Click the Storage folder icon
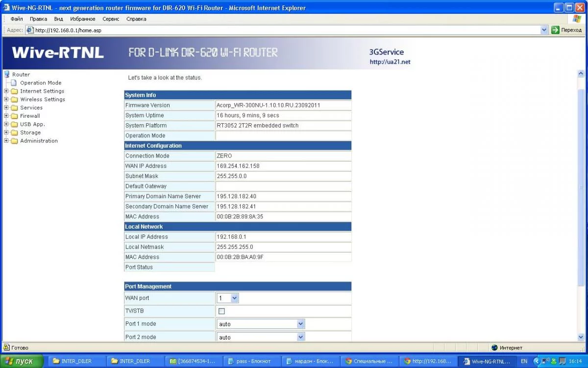Image resolution: width=588 pixels, height=368 pixels. (14, 133)
